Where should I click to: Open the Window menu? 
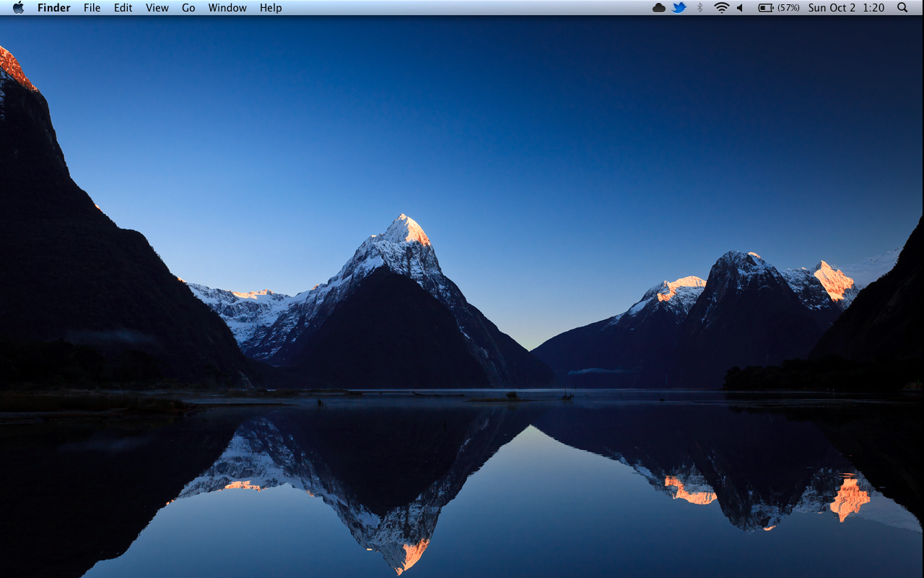point(227,8)
